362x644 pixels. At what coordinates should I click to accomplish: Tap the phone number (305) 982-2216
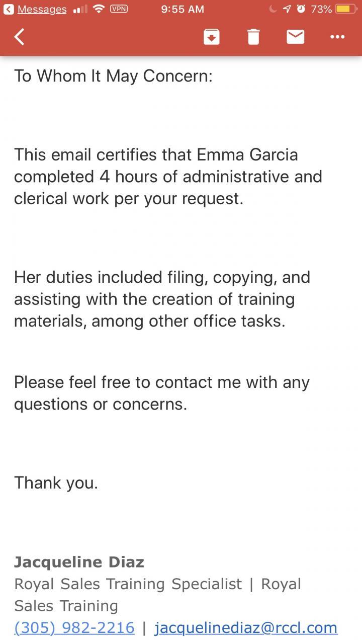pyautogui.click(x=74, y=627)
